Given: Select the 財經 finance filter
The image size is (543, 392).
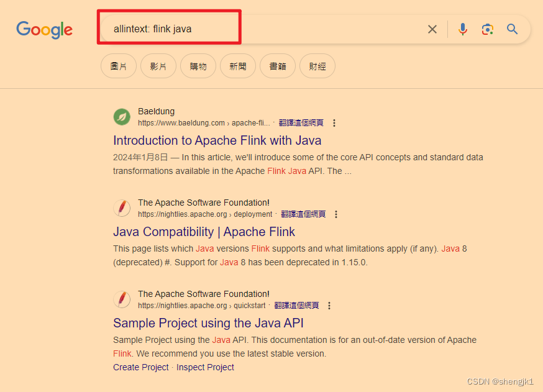Looking at the screenshot, I should (317, 66).
